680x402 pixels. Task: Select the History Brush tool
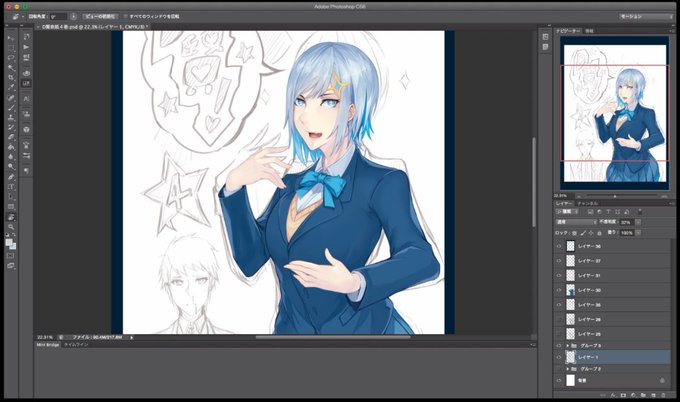click(11, 127)
